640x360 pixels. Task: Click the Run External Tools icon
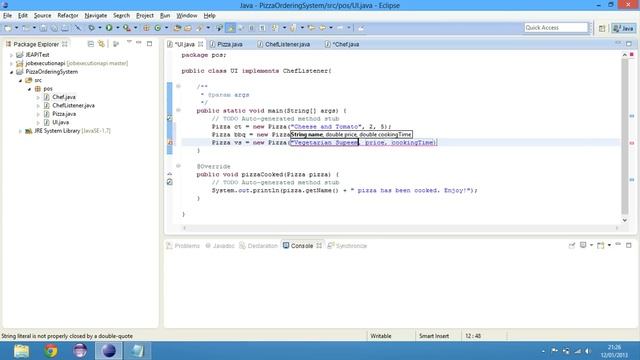point(127,28)
